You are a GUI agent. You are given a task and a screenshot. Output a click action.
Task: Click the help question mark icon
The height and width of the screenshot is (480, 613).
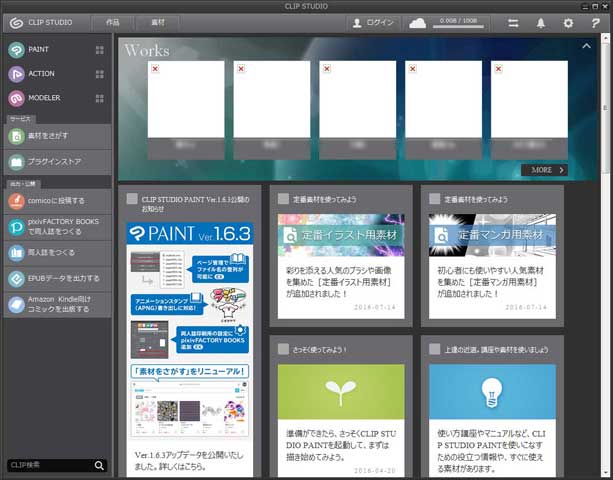596,23
